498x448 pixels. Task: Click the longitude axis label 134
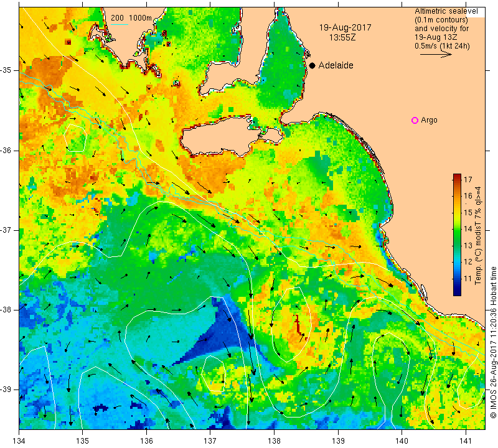click(19, 441)
